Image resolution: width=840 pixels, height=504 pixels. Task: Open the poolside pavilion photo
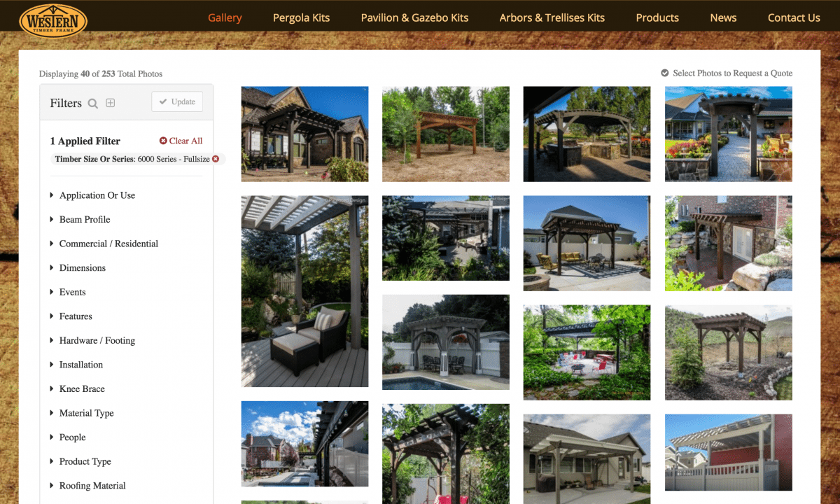pyautogui.click(x=446, y=342)
